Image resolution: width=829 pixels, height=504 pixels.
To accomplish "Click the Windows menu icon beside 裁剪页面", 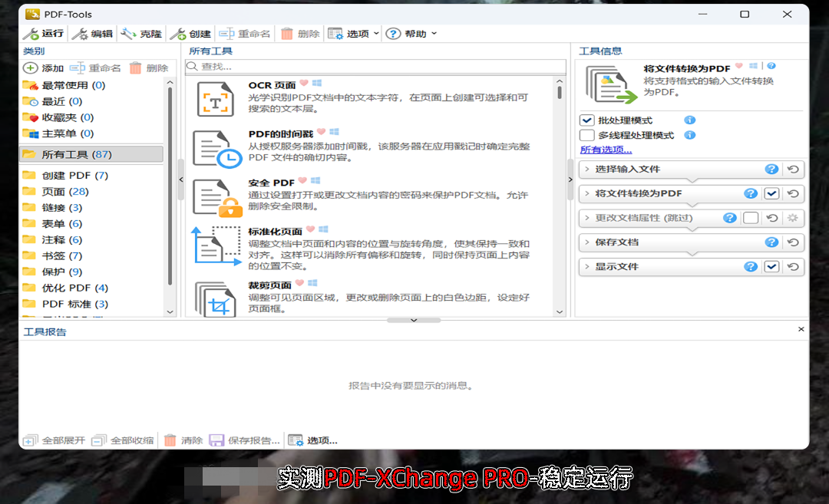I will tap(312, 282).
